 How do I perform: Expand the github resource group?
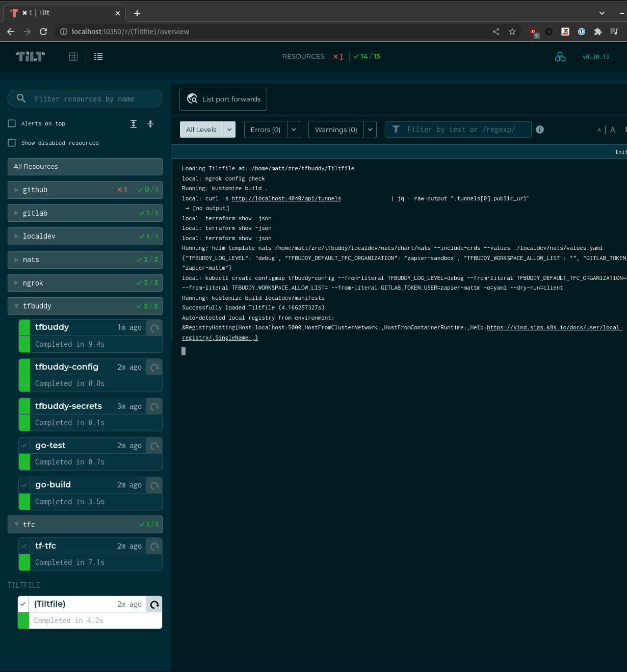point(85,190)
